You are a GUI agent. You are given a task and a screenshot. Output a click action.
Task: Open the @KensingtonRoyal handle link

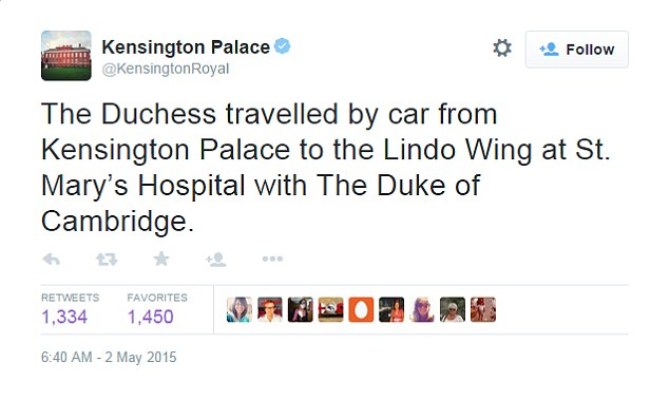click(165, 68)
